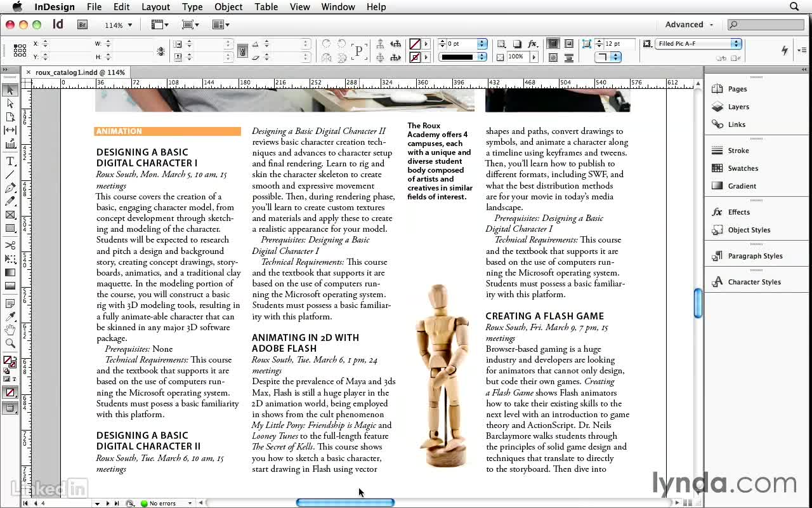The height and width of the screenshot is (508, 812).
Task: Open the View Options dropdown
Action: click(x=160, y=25)
